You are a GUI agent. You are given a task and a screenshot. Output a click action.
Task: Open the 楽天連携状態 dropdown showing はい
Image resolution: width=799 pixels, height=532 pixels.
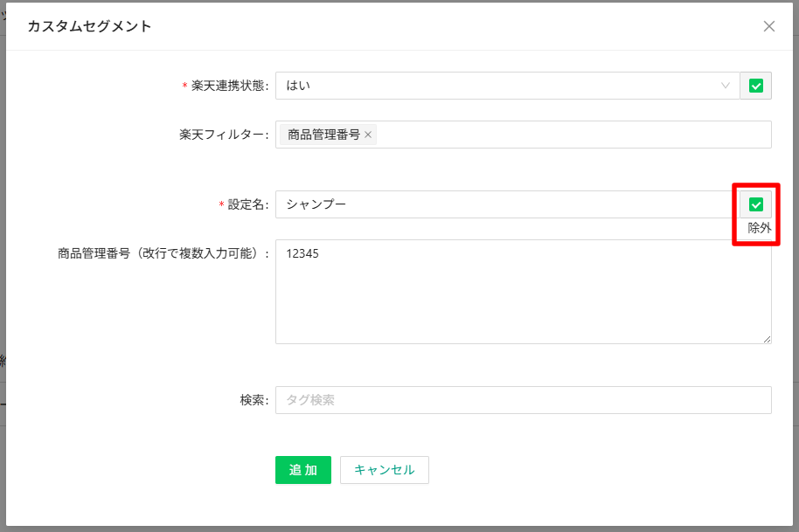point(498,86)
